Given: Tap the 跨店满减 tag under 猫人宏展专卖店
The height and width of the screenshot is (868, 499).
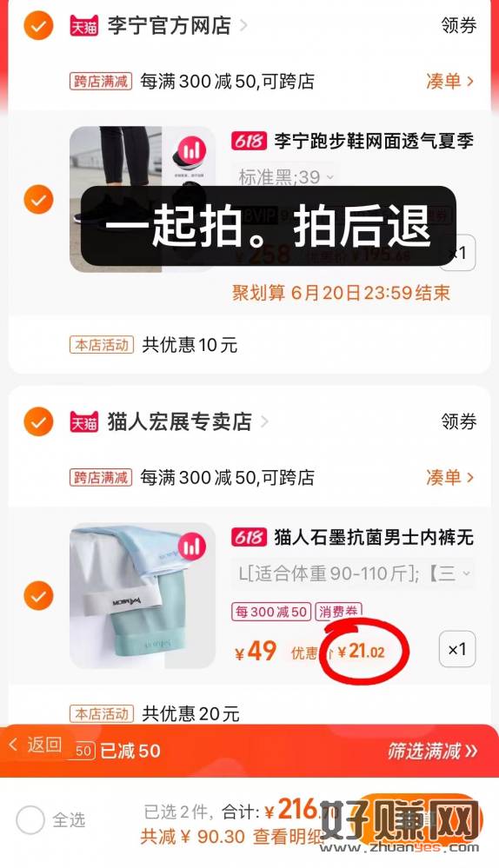Looking at the screenshot, I should point(101,477).
